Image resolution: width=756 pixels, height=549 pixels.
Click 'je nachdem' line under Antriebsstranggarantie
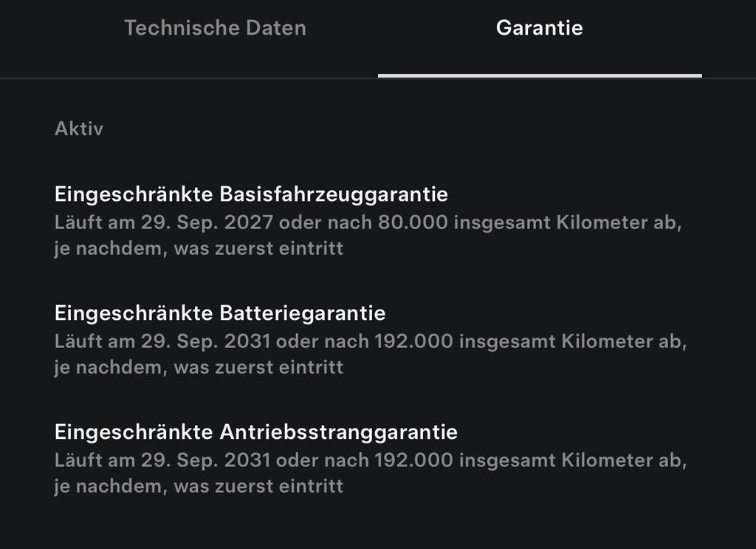coord(199,486)
